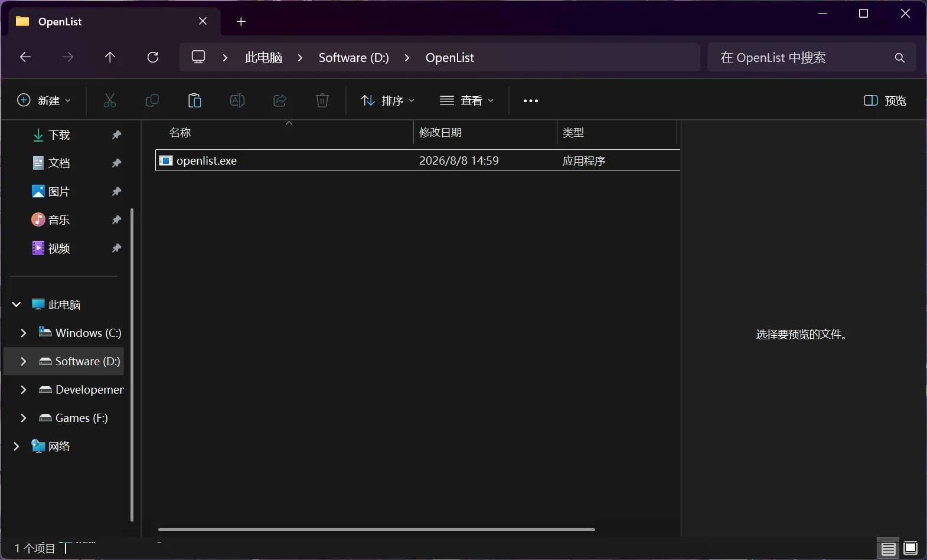The width and height of the screenshot is (927, 560).
Task: Open 视频 in quick access
Action: [x=59, y=248]
